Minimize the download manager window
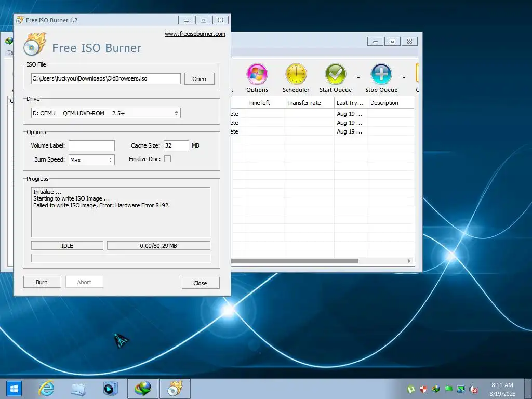This screenshot has width=532, height=399. pos(375,42)
